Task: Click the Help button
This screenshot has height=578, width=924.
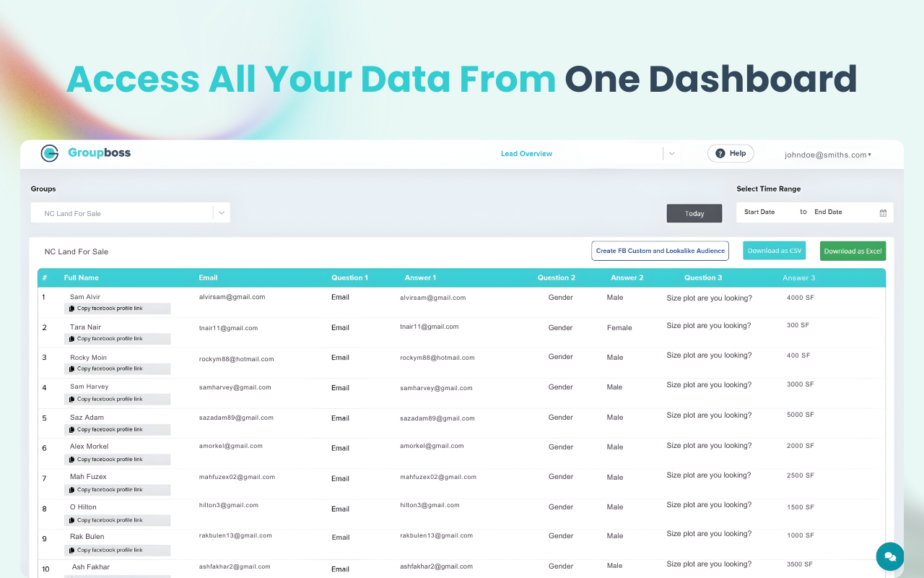Action: coord(731,153)
